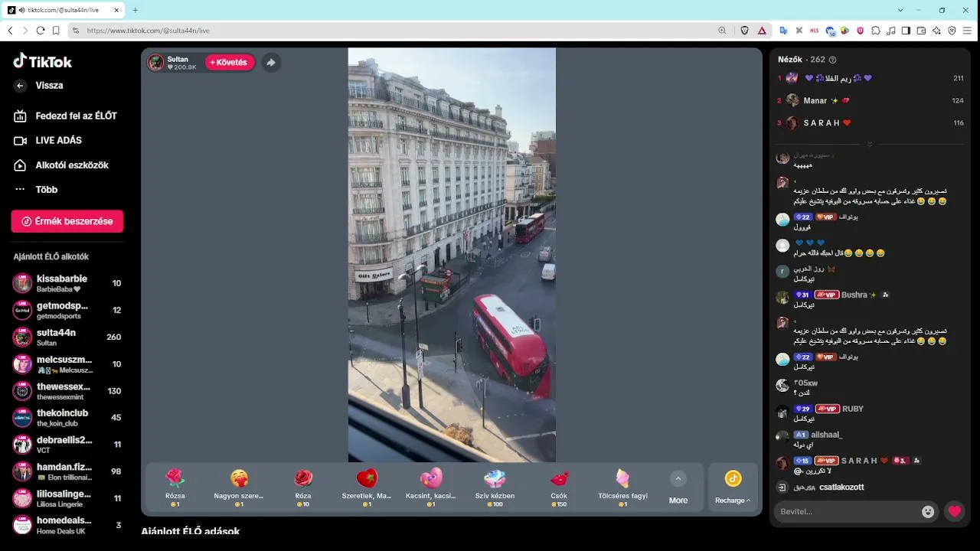
Task: Open Alkotói eszközök
Action: (x=61, y=165)
